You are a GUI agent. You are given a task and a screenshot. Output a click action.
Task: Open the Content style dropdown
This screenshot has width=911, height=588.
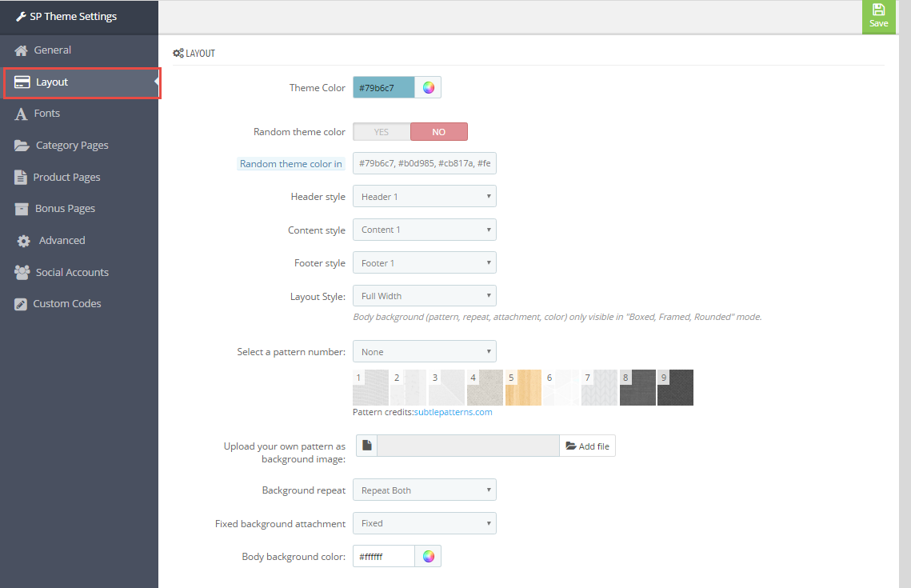tap(424, 230)
